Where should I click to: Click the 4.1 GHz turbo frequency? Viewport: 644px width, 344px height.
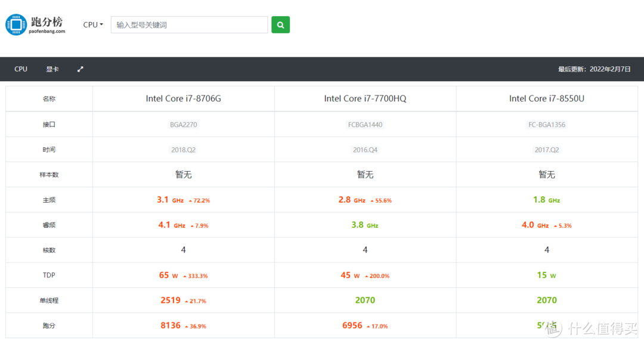(x=172, y=225)
